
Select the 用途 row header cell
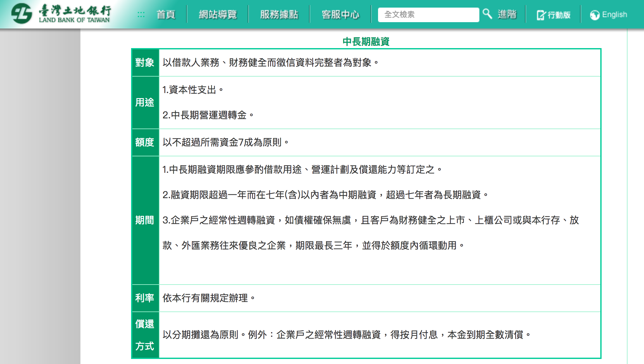[x=145, y=103]
